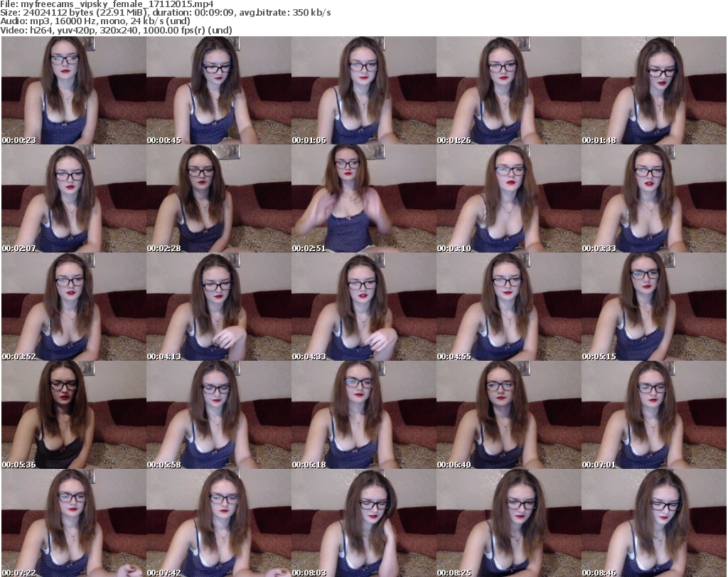
Task: Click the File name line ending in 17112015.mp4
Action: tap(107, 4)
